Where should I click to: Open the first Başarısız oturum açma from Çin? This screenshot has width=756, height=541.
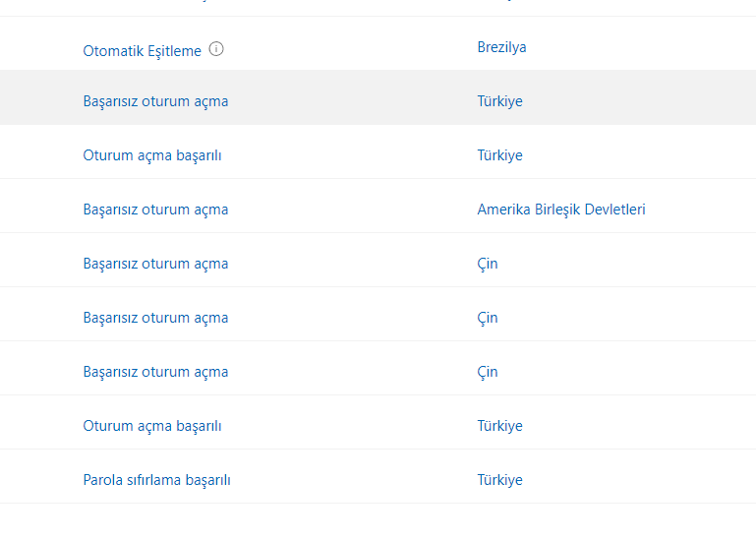155,264
